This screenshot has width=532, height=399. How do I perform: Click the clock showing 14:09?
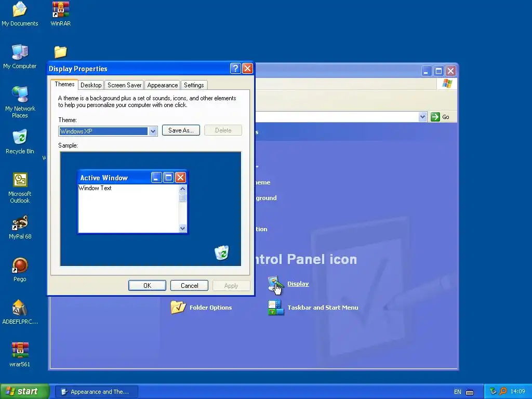point(517,392)
